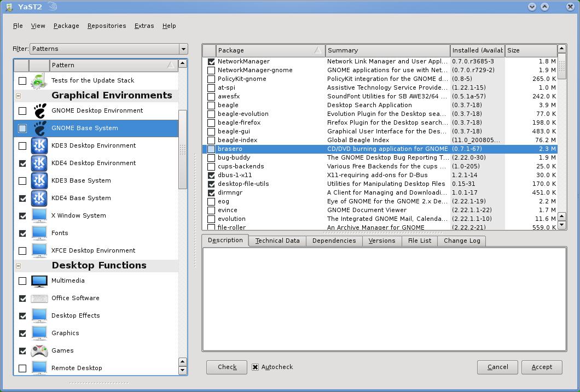Select the Fonts pattern icon
The height and width of the screenshot is (392, 580).
[39, 232]
